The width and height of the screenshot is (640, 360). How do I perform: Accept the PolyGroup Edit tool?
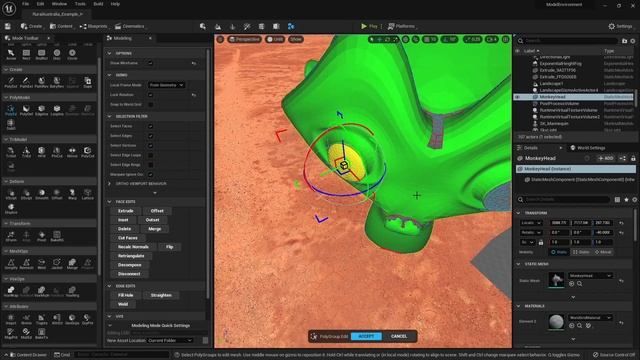point(366,336)
